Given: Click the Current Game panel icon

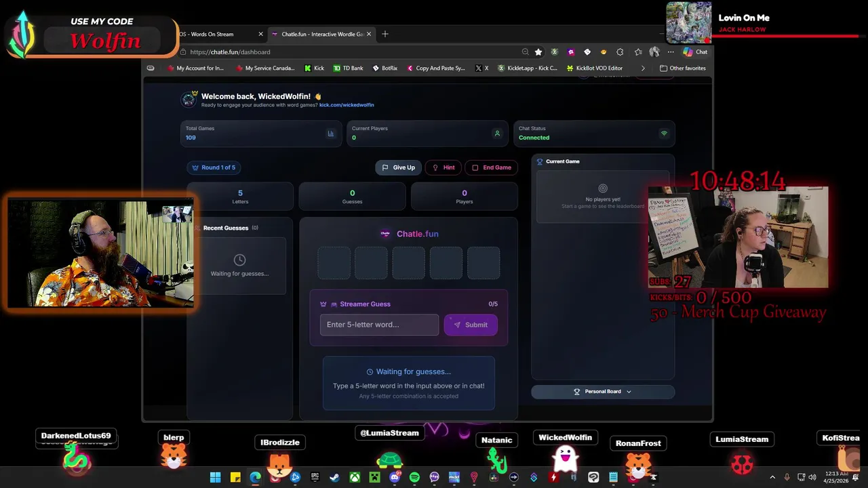Looking at the screenshot, I should [x=540, y=161].
